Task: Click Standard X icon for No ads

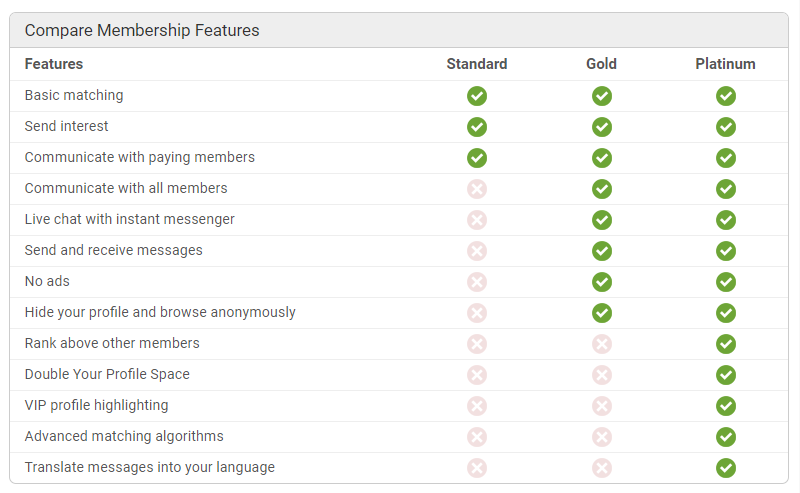Action: coord(477,282)
